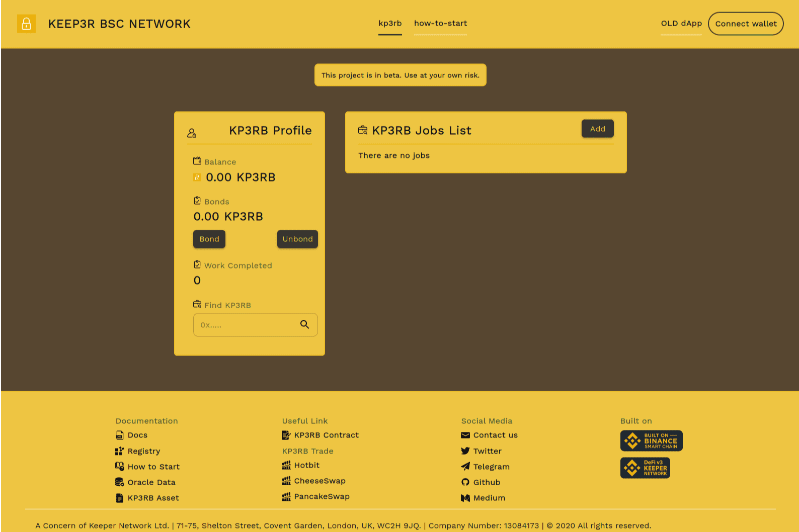This screenshot has height=532, width=799.
Task: Click the Telegram paper plane icon
Action: tap(465, 466)
